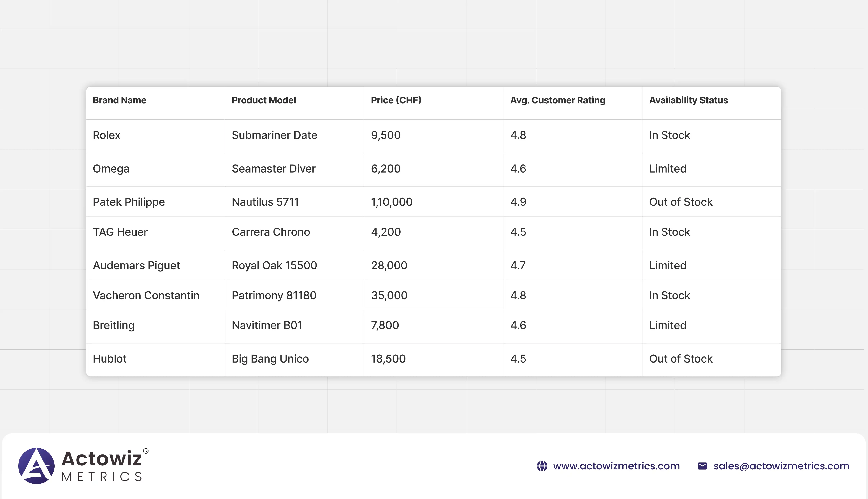The image size is (868, 499).
Task: Click the Actowiz wordmark text
Action: coord(102,459)
